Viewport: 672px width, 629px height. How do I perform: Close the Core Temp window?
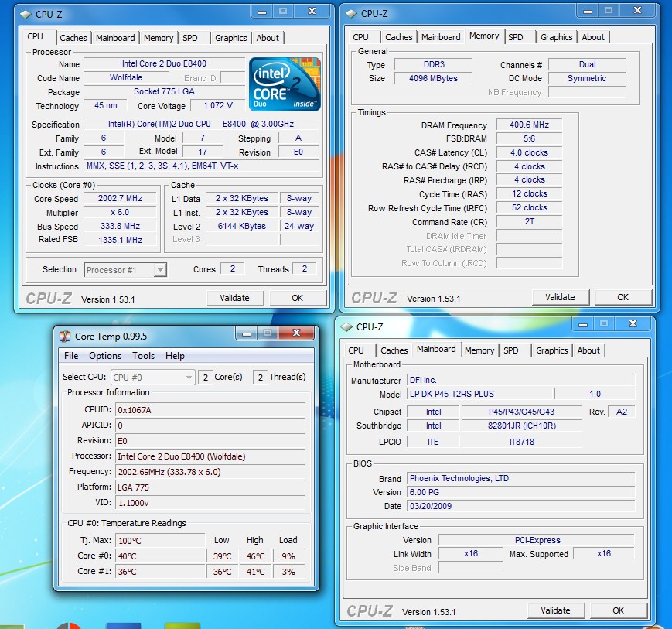click(297, 333)
